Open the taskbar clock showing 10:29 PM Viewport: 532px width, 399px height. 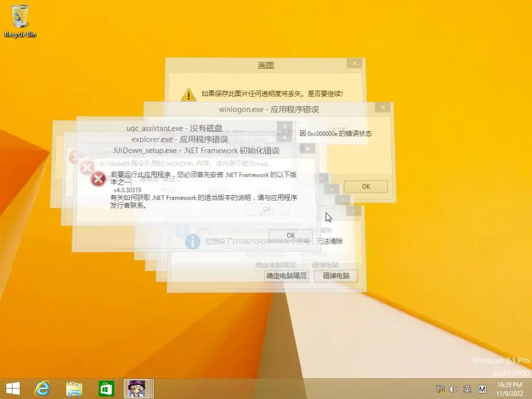510,389
